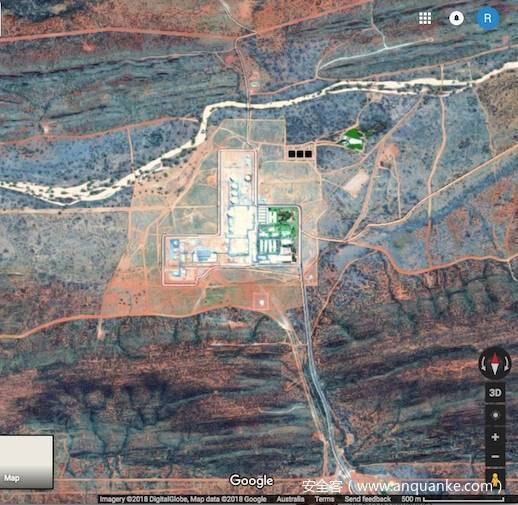Open the account avatar labeled R
518x505 pixels.
coord(488,18)
